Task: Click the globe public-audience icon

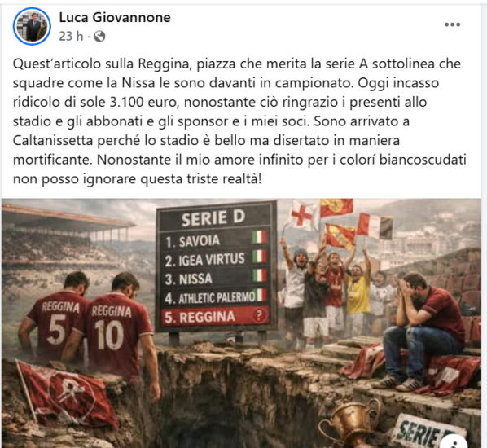Action: click(99, 37)
